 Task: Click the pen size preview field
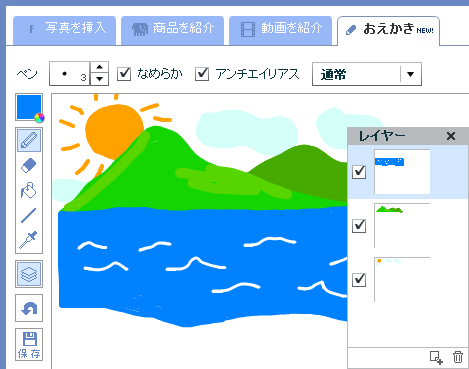pyautogui.click(x=70, y=74)
